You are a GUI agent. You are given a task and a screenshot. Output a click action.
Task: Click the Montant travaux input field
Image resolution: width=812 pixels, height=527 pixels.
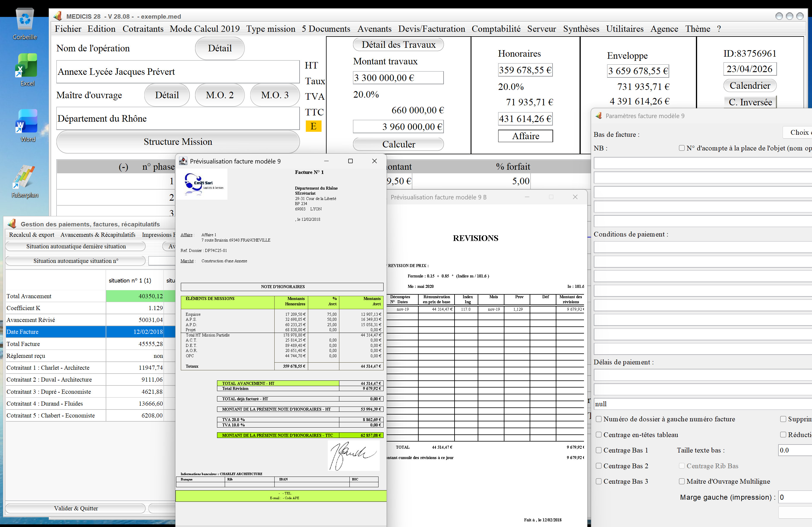point(398,78)
